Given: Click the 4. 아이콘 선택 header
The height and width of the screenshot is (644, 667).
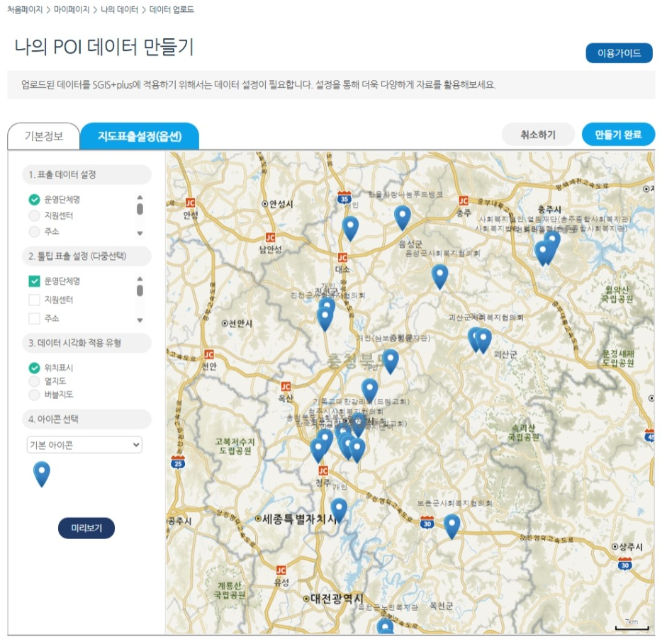Looking at the screenshot, I should 86,419.
